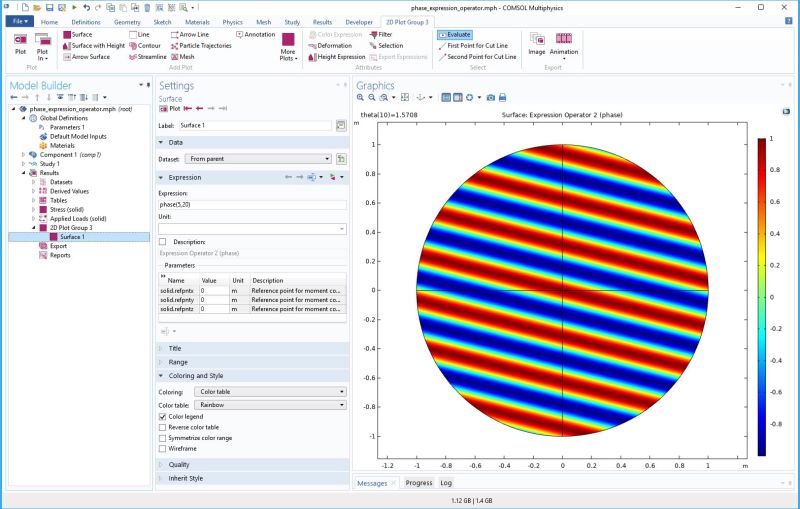Image resolution: width=800 pixels, height=509 pixels.
Task: Add an Annotation to the plot
Action: 256,35
